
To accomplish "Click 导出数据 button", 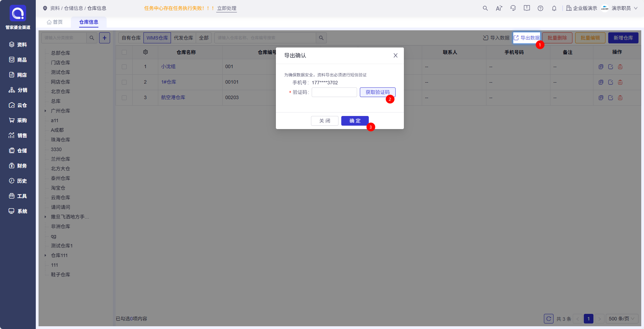I will 526,38.
